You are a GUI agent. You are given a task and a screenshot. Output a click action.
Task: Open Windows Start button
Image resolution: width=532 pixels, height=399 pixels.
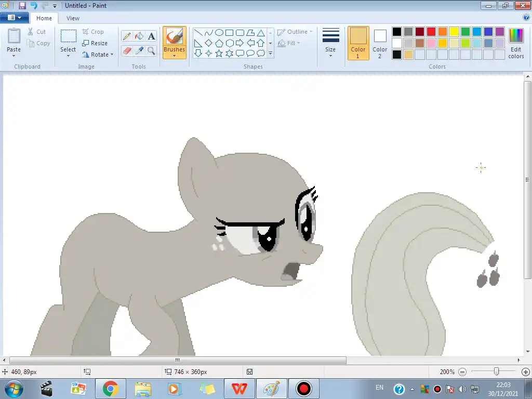(14, 389)
